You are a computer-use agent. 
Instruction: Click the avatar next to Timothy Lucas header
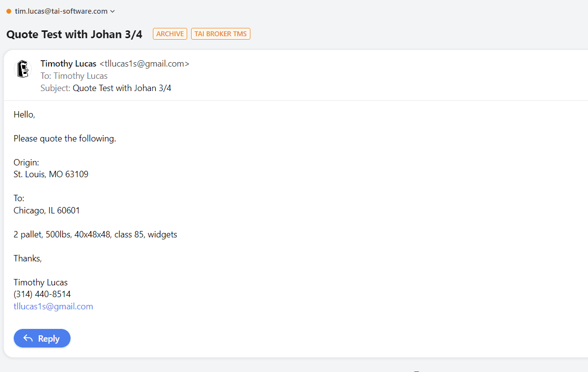(x=23, y=69)
